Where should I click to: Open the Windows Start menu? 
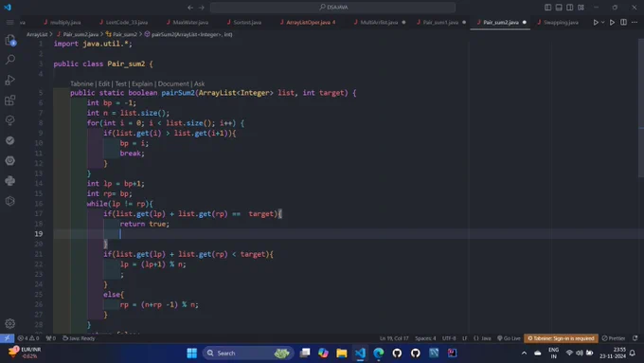[x=192, y=353]
